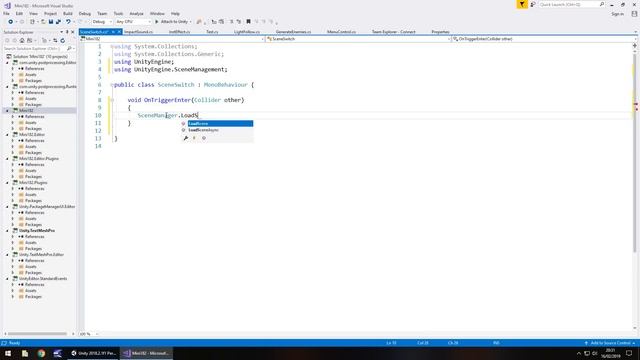
Task: Click the Comment selection toolbar icon
Action: tap(231, 22)
